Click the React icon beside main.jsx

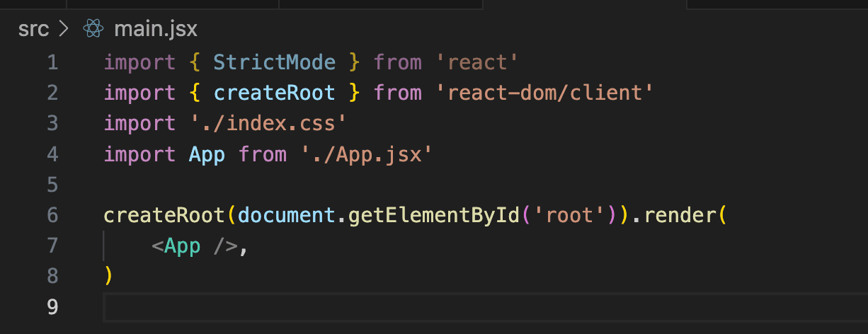tap(93, 29)
